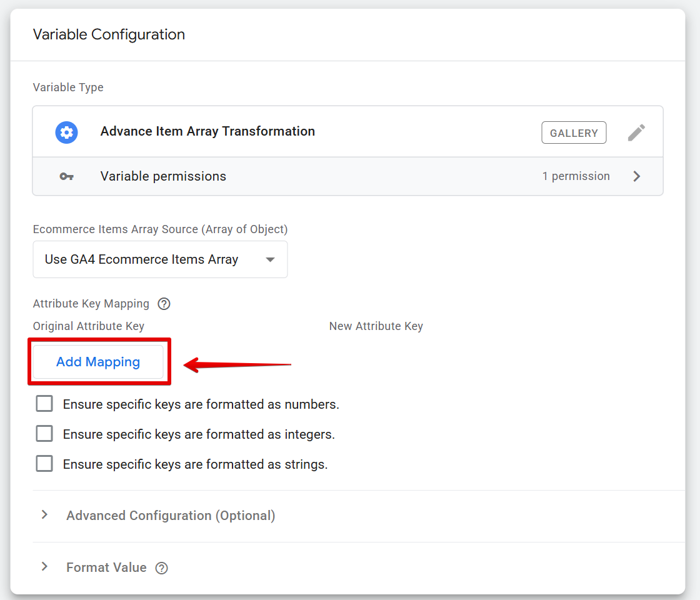Image resolution: width=700 pixels, height=600 pixels.
Task: Click the chevron on Variable permissions row
Action: [x=637, y=176]
